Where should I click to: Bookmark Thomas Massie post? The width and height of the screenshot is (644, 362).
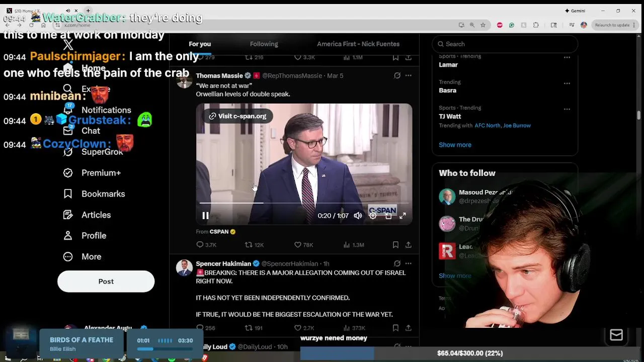395,245
